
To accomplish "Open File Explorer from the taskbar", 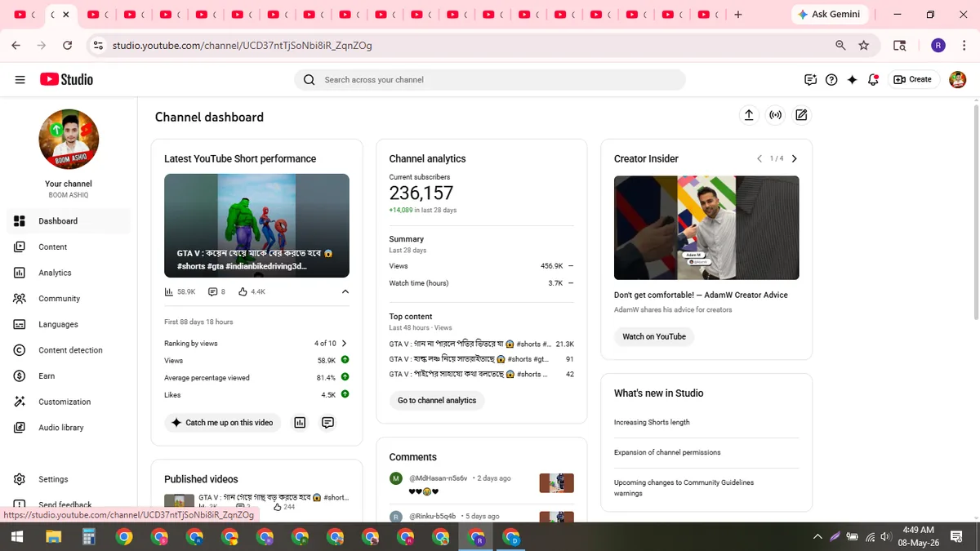I will [53, 536].
